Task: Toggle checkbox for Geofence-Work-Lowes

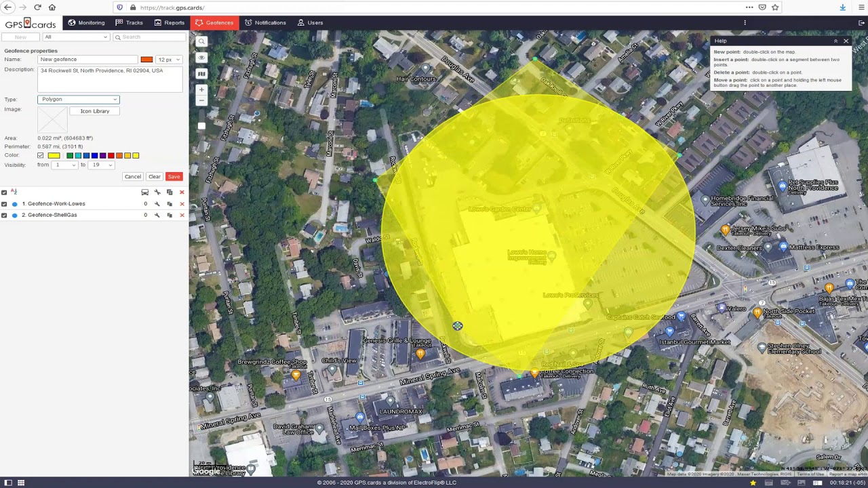Action: pyautogui.click(x=4, y=204)
